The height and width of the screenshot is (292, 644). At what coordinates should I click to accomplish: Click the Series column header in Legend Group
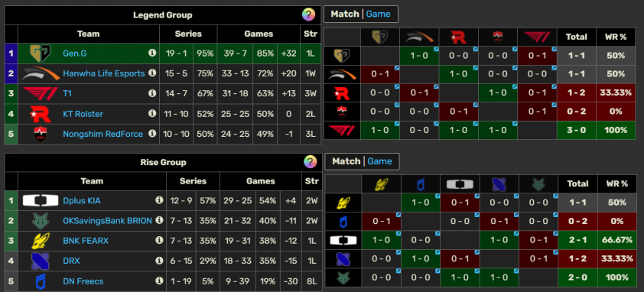[188, 34]
